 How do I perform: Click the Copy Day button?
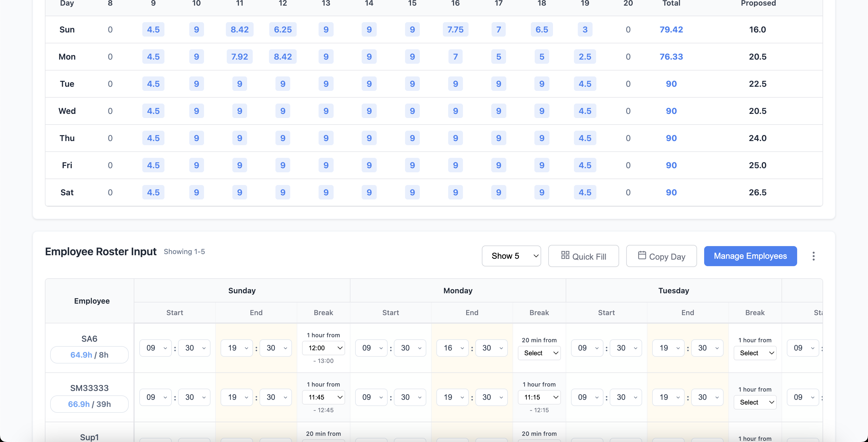pyautogui.click(x=661, y=256)
